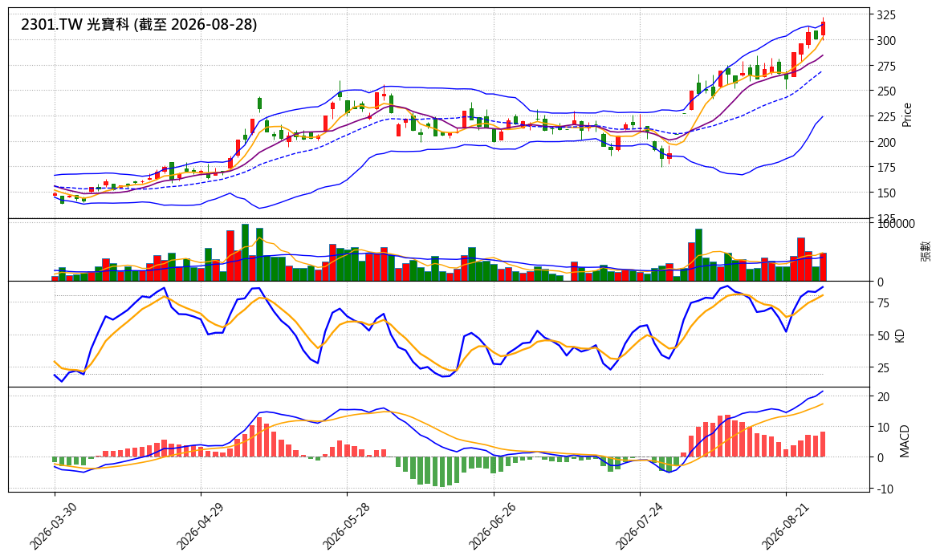Click the 2026-07-24 date label

coord(639,526)
